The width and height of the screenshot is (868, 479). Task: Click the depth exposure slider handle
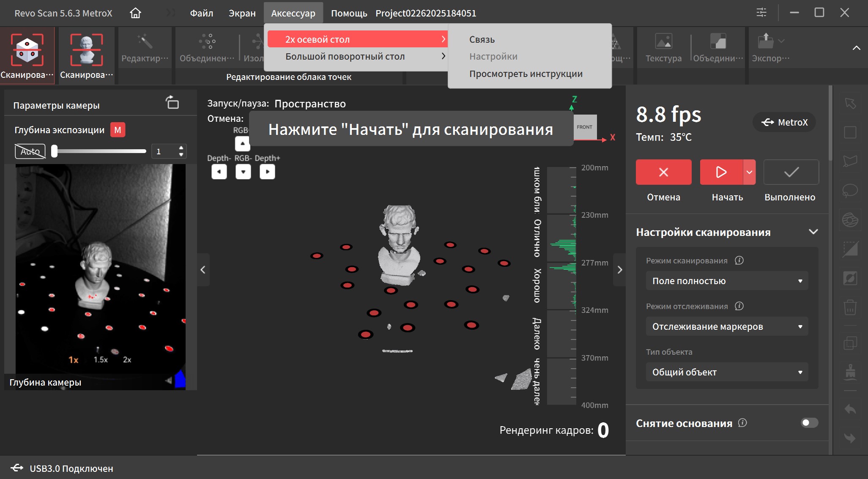pos(54,151)
